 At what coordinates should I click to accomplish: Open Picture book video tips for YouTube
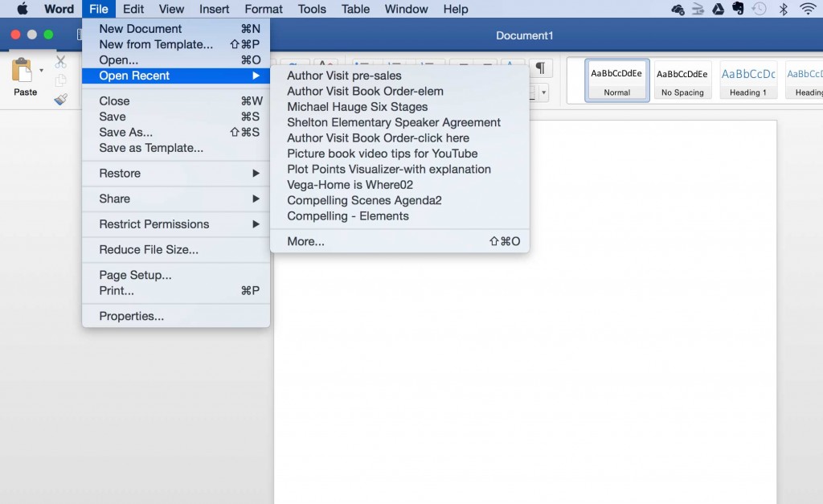[399, 154]
